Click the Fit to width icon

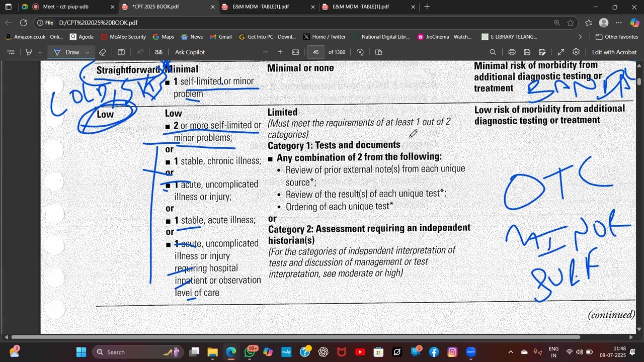[x=295, y=52]
